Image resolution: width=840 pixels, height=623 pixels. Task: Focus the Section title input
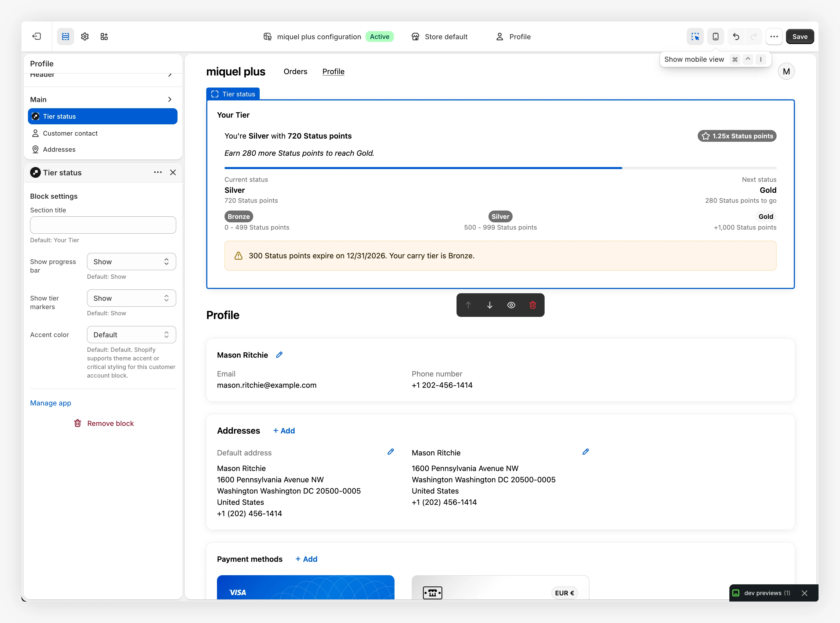103,225
